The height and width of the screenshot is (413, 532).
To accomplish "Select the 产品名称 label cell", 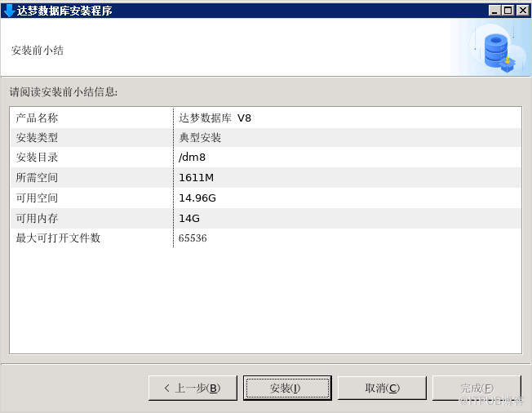I will (x=37, y=118).
